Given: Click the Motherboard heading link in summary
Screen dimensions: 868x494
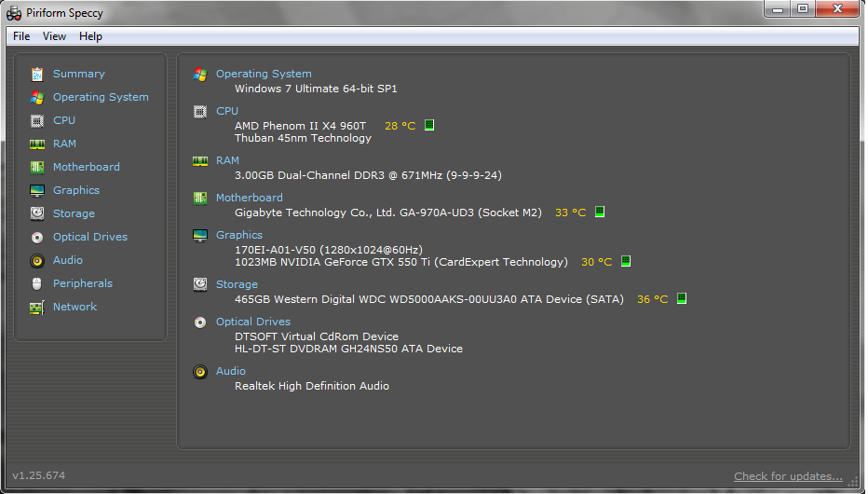Looking at the screenshot, I should pyautogui.click(x=249, y=198).
